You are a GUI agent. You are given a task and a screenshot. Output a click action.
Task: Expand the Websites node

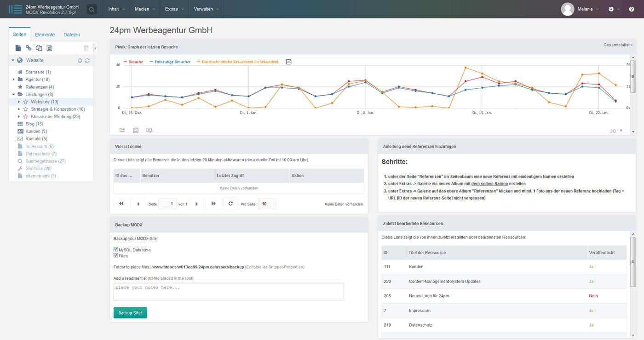[19, 102]
